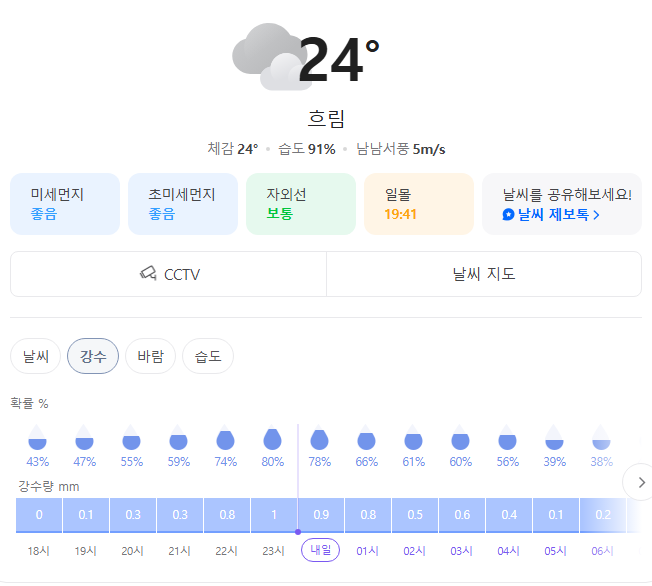Select the 강수 precipitation tab
This screenshot has height=586, width=652.
click(93, 356)
